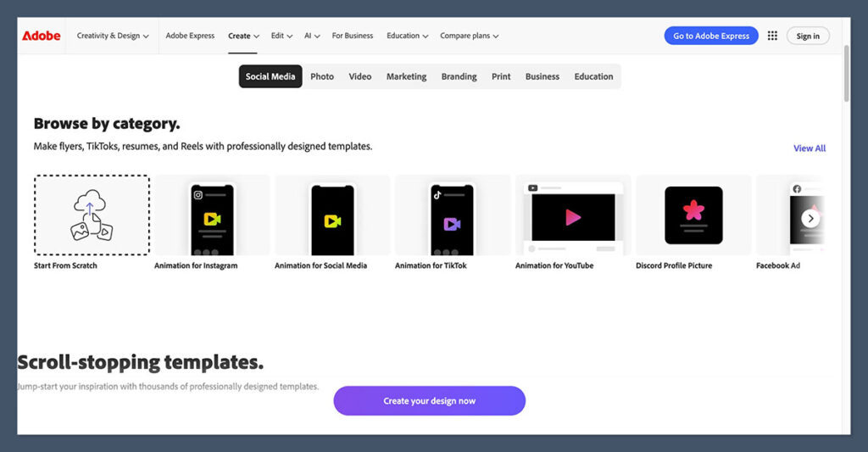
Task: Click the Animation for TikTok label
Action: click(x=431, y=266)
